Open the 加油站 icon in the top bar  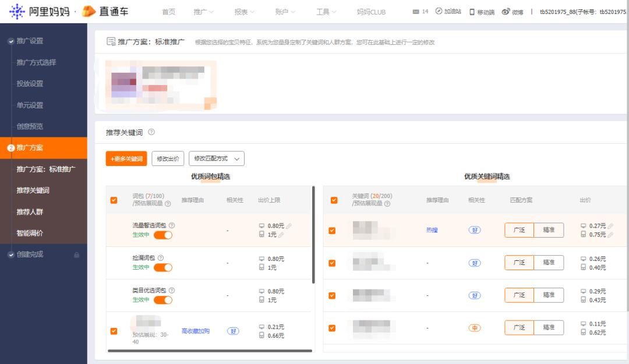point(439,11)
